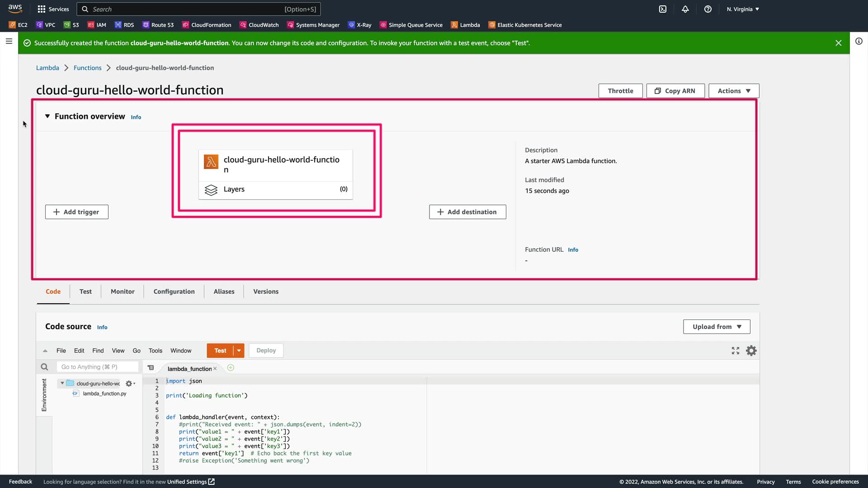Collapse the Function overview section
The image size is (868, 488).
[x=47, y=117]
